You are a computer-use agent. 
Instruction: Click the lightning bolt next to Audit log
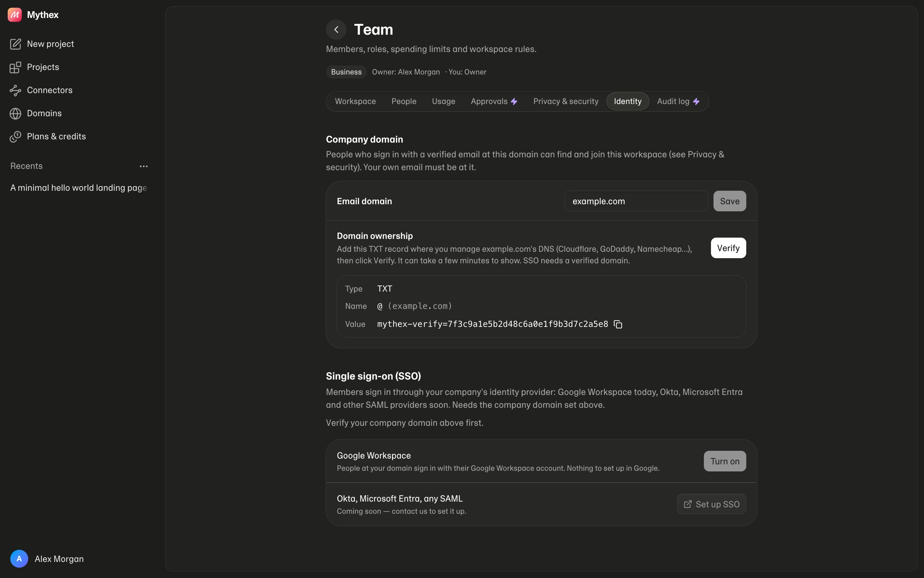click(696, 101)
